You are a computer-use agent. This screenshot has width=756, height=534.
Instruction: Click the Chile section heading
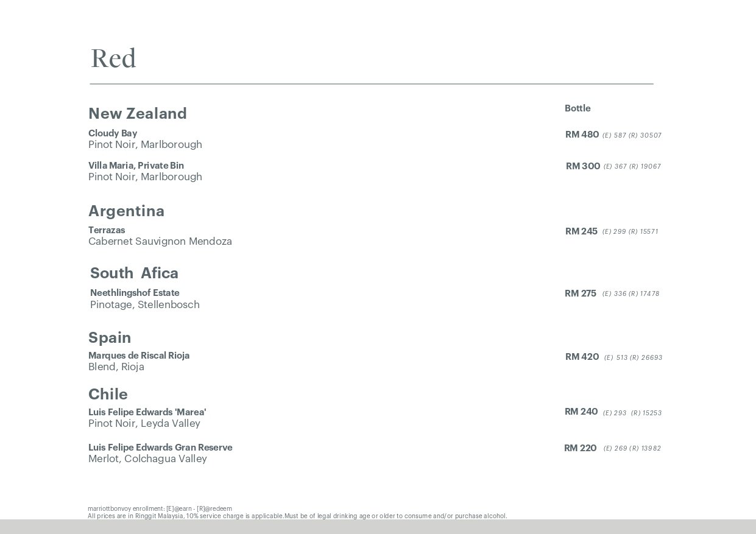click(108, 395)
